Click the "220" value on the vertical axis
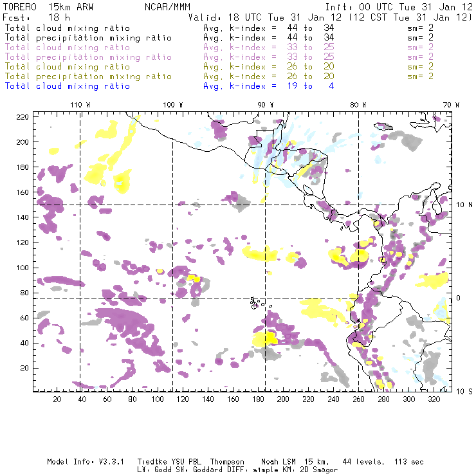The height and width of the screenshot is (476, 476). [23, 117]
